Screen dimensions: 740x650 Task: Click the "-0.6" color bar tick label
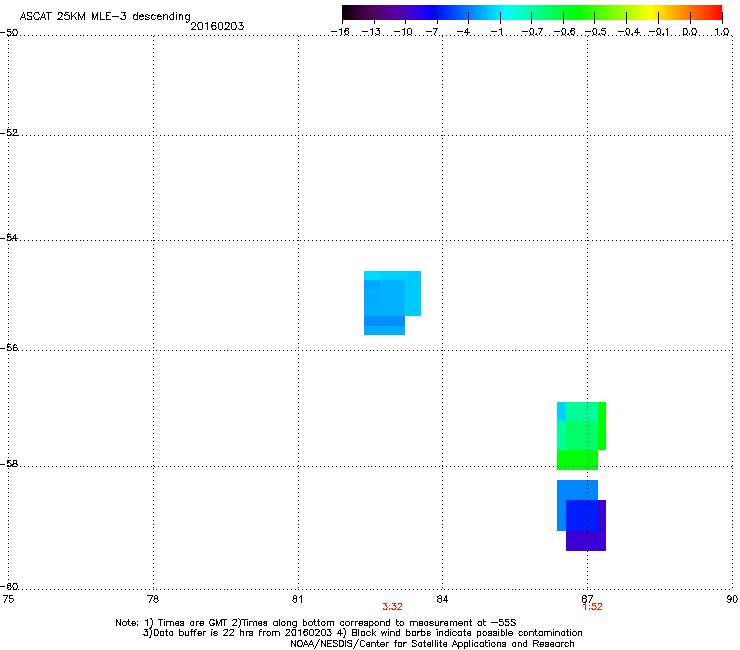[564, 32]
